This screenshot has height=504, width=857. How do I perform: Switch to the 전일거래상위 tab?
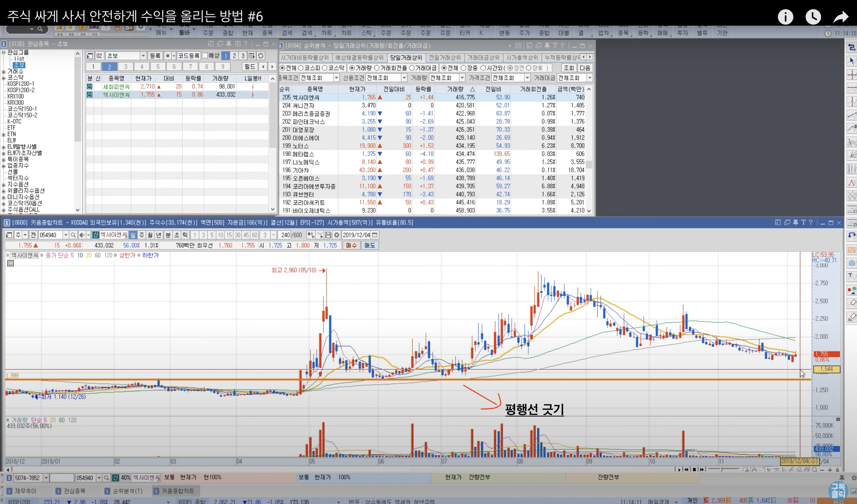click(x=444, y=57)
